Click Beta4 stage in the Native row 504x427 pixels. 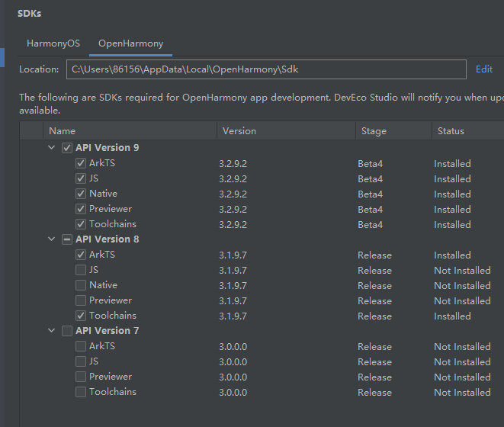tap(371, 194)
